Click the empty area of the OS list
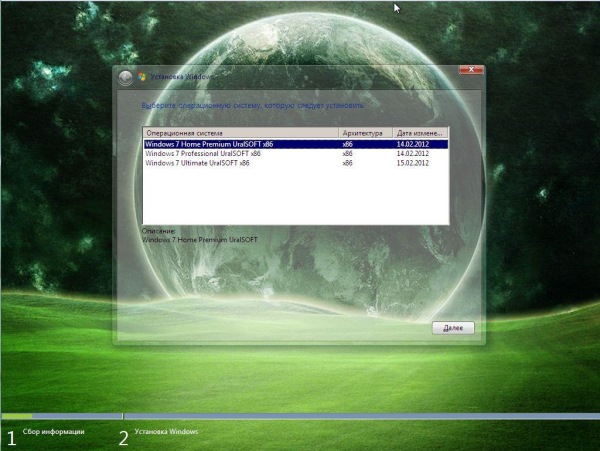600x451 pixels. (x=294, y=195)
